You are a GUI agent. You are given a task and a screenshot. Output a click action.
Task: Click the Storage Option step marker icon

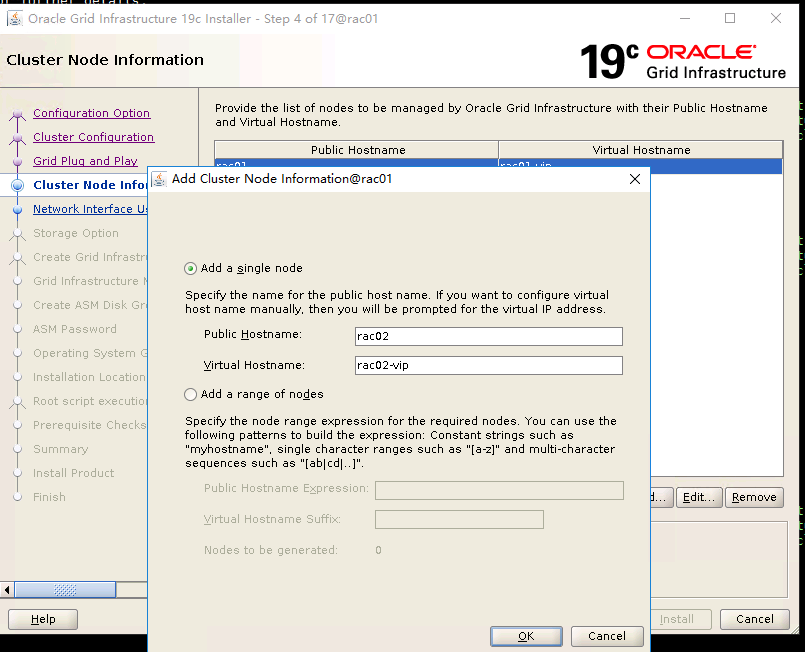17,234
